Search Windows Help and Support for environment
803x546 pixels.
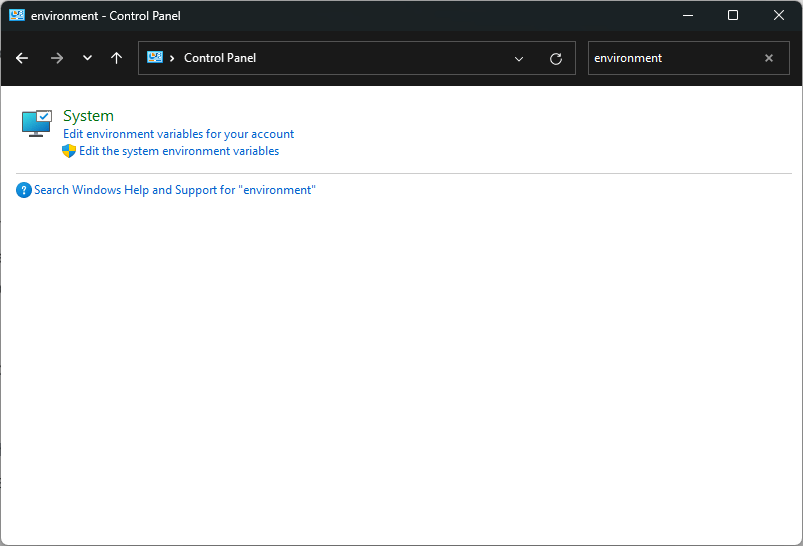coord(175,190)
